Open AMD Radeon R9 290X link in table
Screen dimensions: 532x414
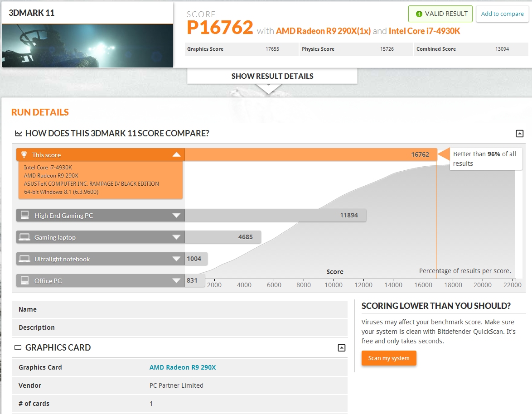(183, 367)
